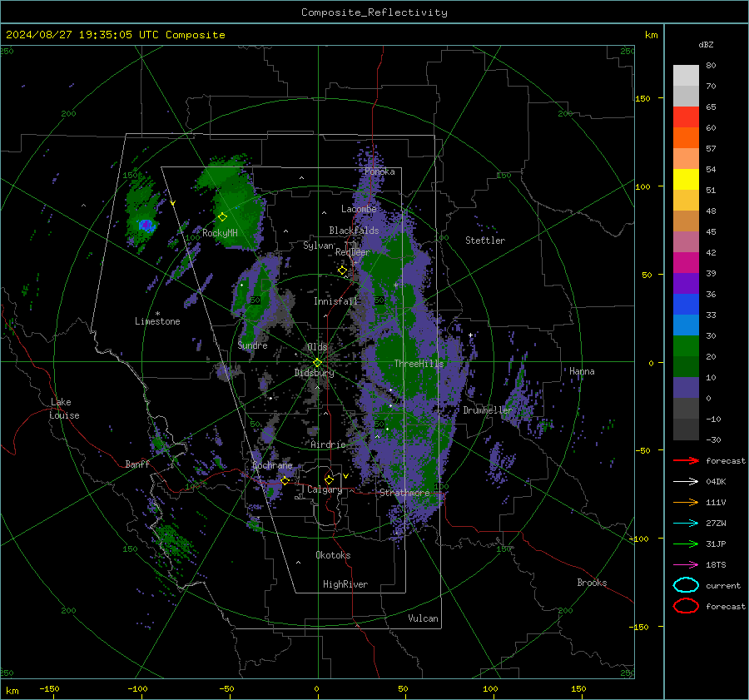The height and width of the screenshot is (700, 749).
Task: Click the red forecast ellipse legend icon
Action: [686, 606]
